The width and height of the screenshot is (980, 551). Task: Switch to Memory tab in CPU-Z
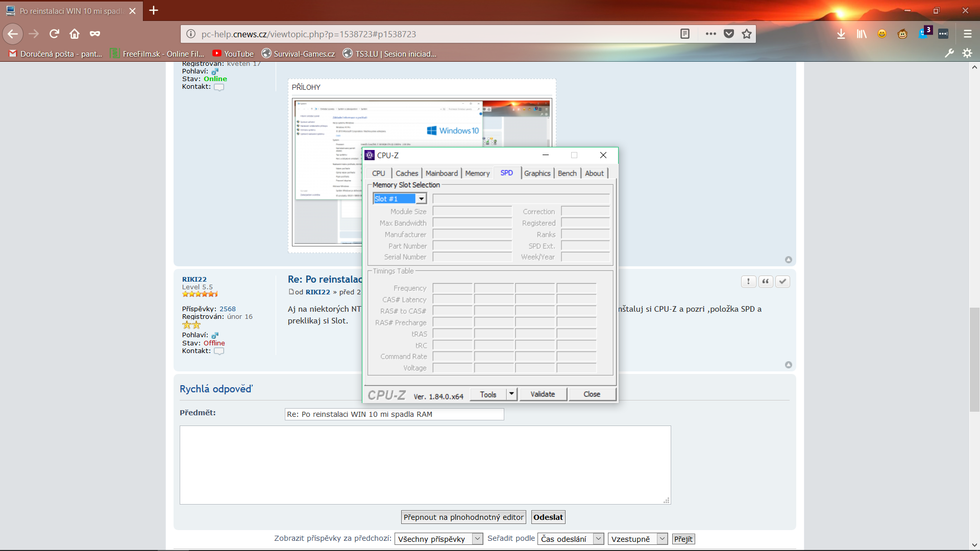(477, 173)
